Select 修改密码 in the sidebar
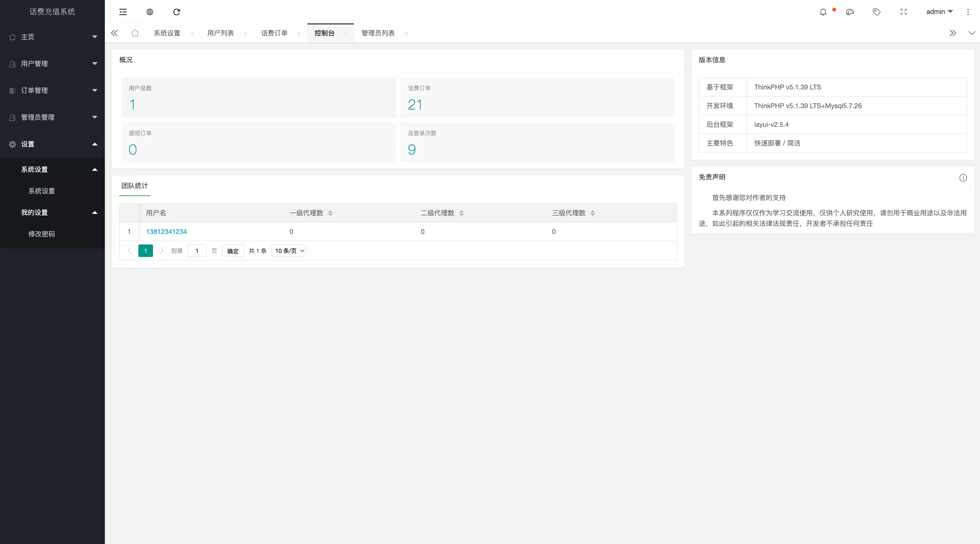The image size is (980, 544). [42, 234]
